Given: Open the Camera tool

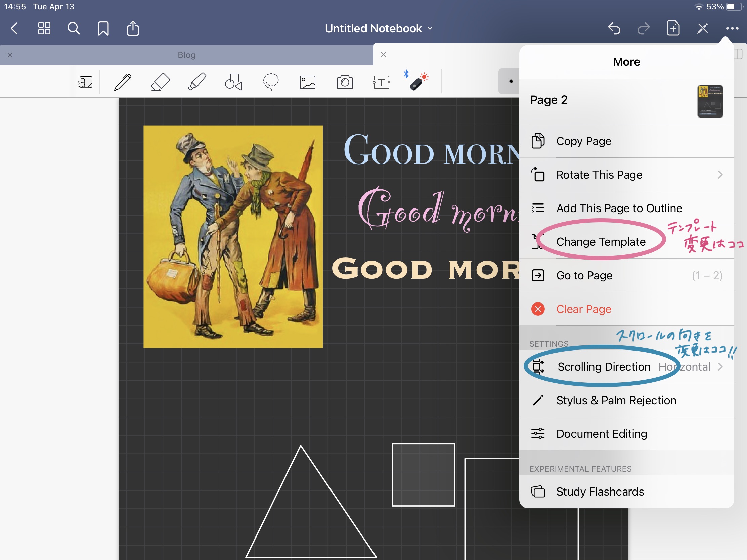Looking at the screenshot, I should (345, 82).
